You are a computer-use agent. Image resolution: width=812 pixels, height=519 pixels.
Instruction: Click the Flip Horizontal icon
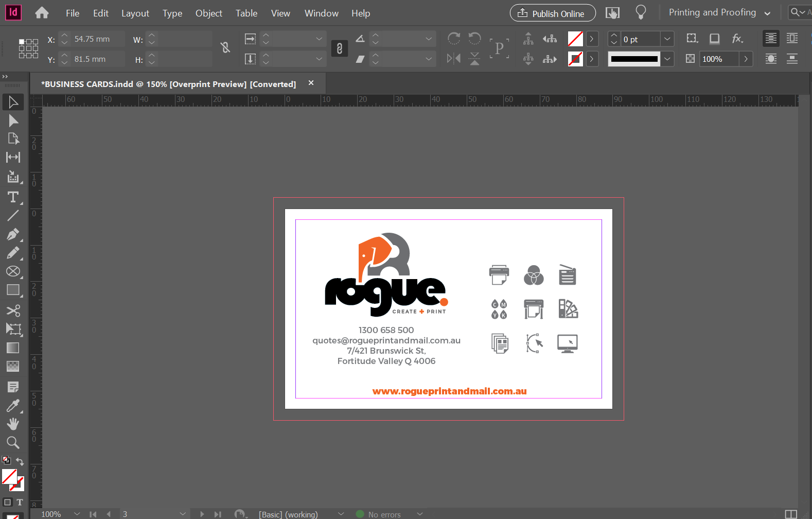pos(454,59)
